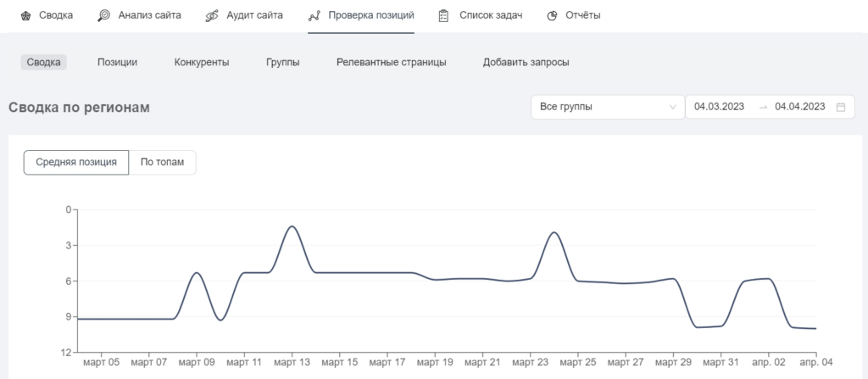Expand the Все группы dropdown

point(608,107)
